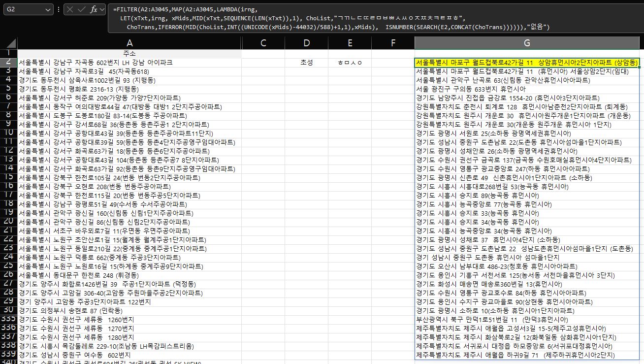Click the 초성 label cell
Viewport: 644px width, 364px height.
pos(306,63)
